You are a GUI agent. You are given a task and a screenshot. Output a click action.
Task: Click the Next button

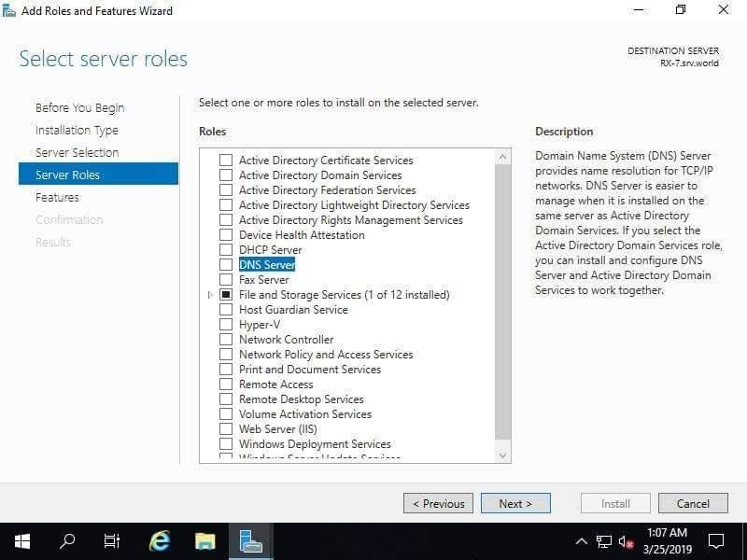click(516, 503)
